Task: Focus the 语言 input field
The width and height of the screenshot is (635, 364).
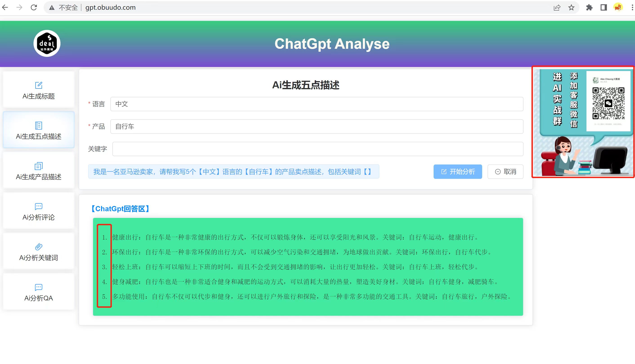Action: tap(317, 104)
